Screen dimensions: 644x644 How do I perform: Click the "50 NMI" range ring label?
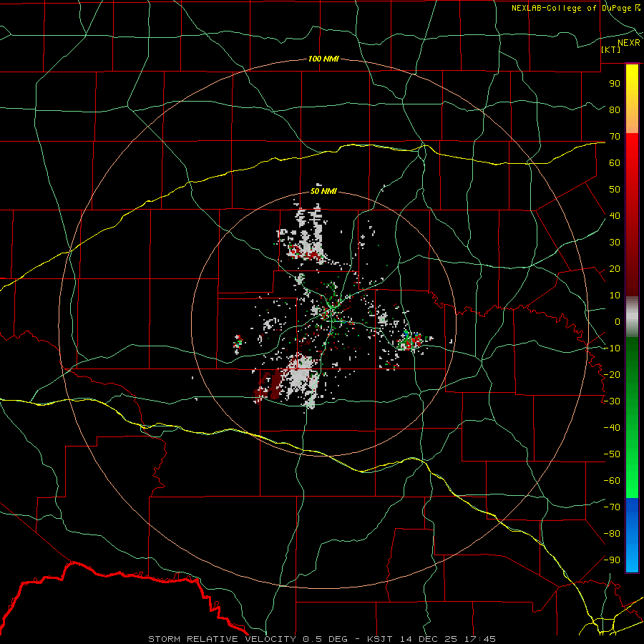click(323, 191)
